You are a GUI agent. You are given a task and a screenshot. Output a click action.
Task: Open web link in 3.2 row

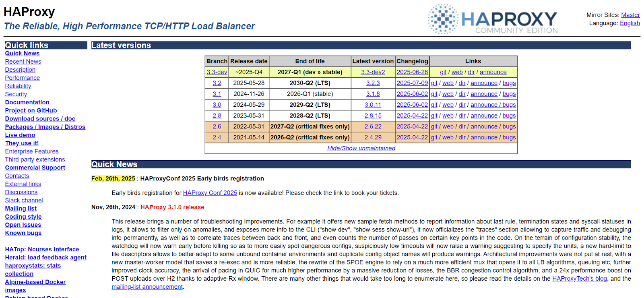pos(448,83)
